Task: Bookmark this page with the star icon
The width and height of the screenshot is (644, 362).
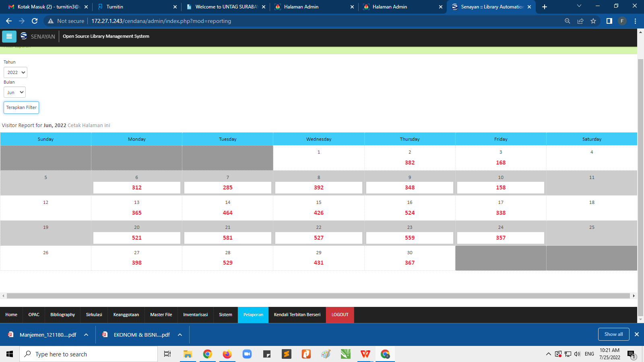Action: tap(593, 21)
